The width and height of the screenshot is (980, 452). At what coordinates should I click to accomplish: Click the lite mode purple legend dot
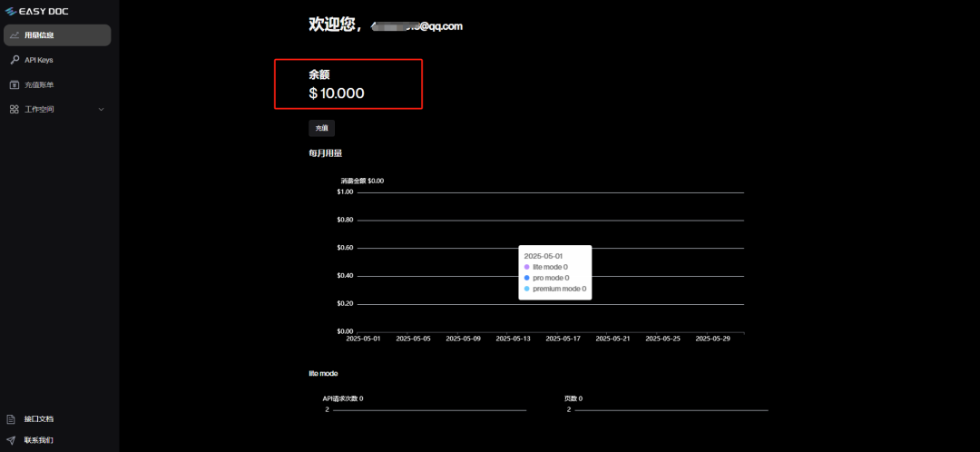point(527,267)
